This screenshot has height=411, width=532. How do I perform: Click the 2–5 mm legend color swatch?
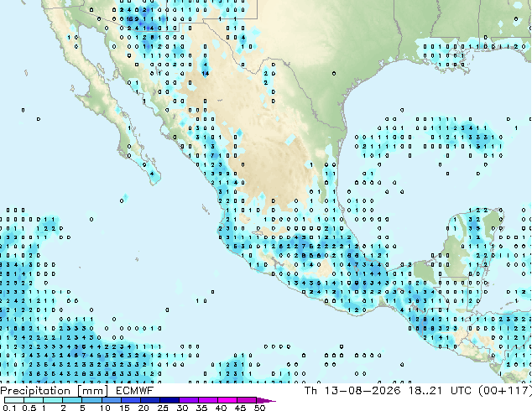click(72, 400)
